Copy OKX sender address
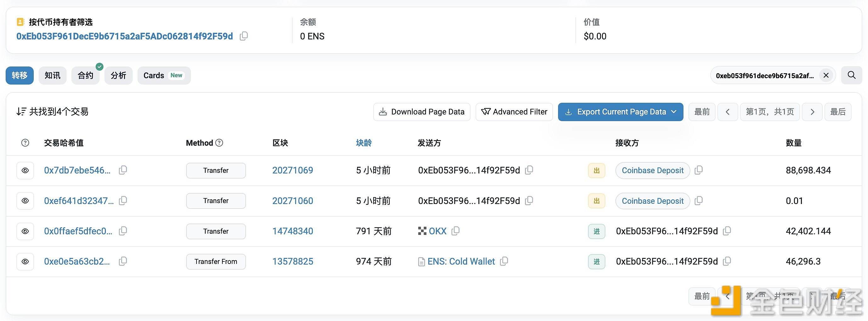Screen dimensions: 868x321 pyautogui.click(x=455, y=231)
